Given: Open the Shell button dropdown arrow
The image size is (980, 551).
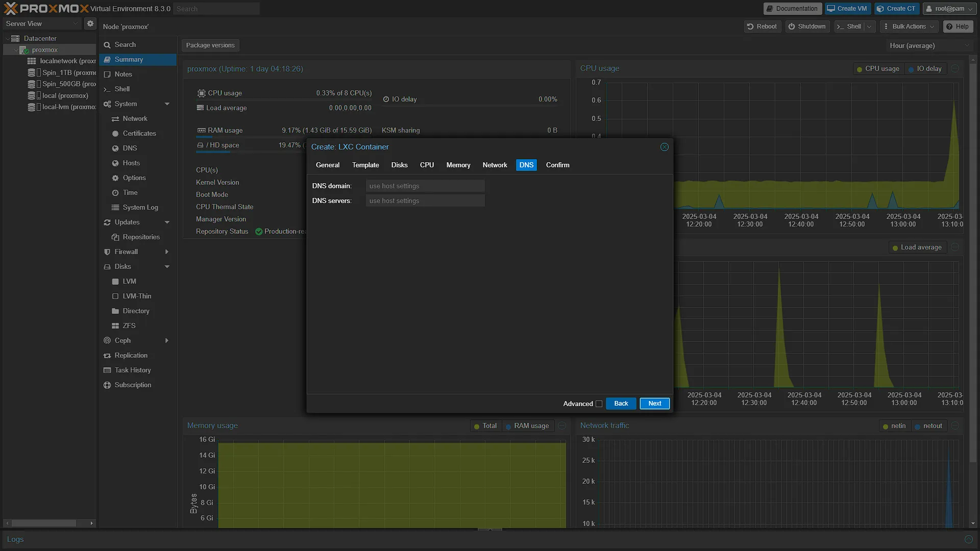Looking at the screenshot, I should tap(869, 27).
